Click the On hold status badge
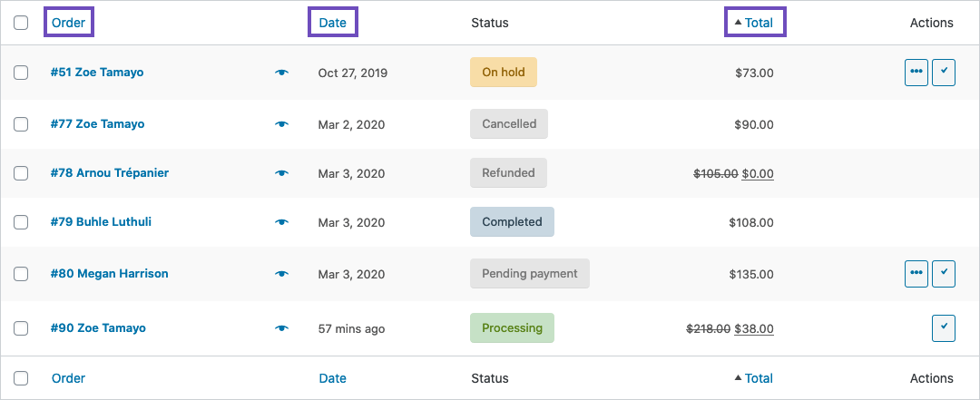 pyautogui.click(x=503, y=73)
